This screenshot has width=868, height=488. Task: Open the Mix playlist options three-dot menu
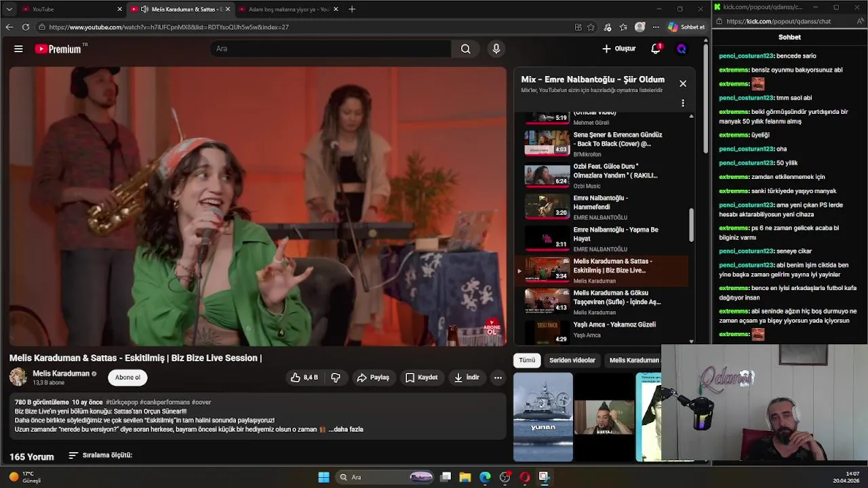click(x=683, y=103)
